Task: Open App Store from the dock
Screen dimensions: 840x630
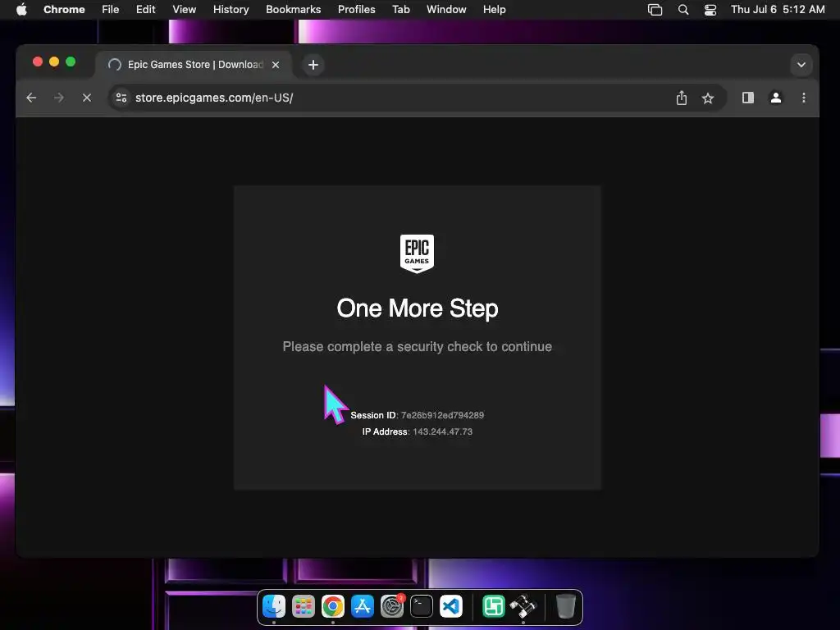Action: [362, 606]
